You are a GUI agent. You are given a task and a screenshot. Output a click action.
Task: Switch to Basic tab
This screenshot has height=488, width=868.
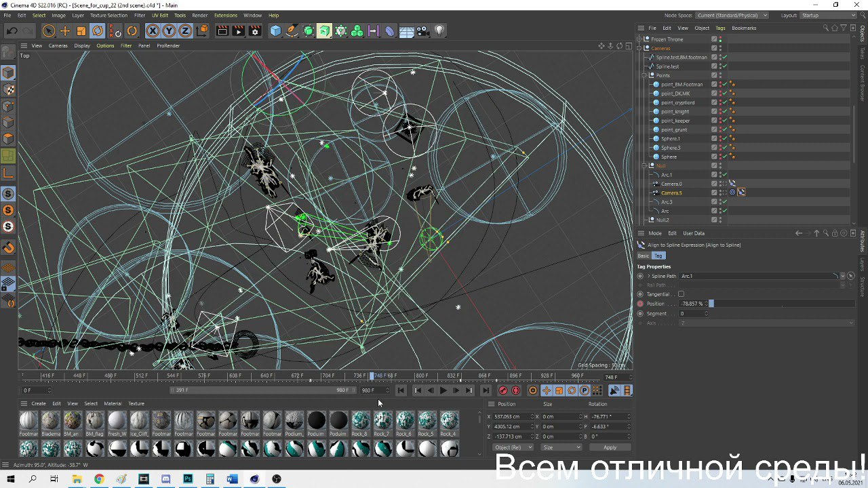click(x=643, y=256)
